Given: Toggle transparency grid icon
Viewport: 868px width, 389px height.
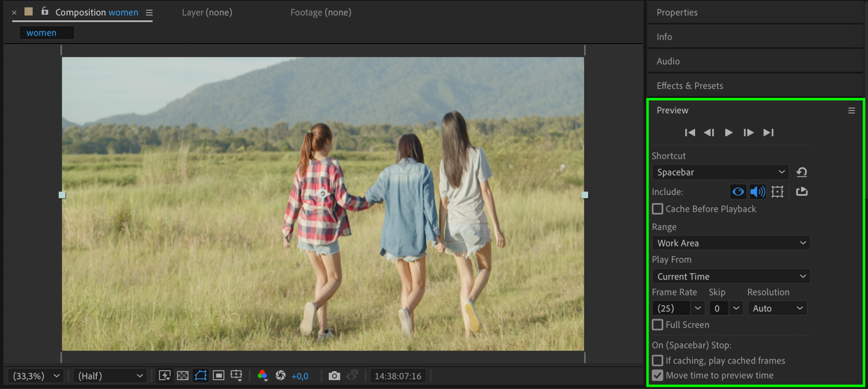Looking at the screenshot, I should pyautogui.click(x=183, y=376).
